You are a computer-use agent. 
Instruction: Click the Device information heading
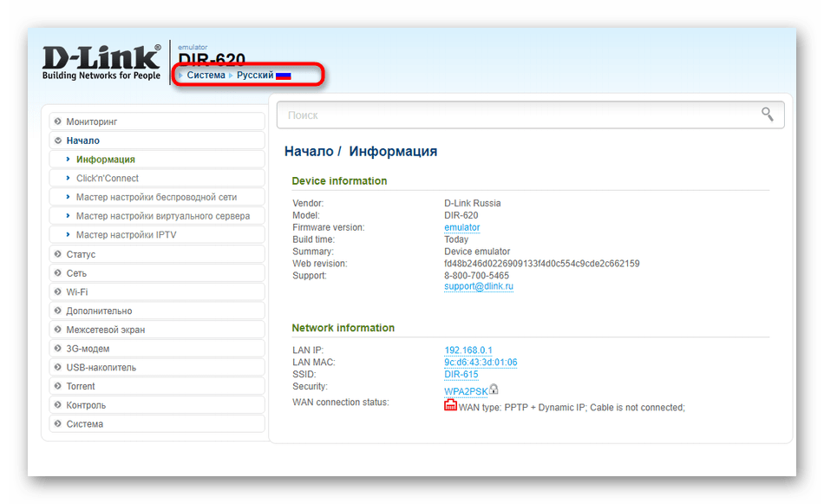click(339, 180)
